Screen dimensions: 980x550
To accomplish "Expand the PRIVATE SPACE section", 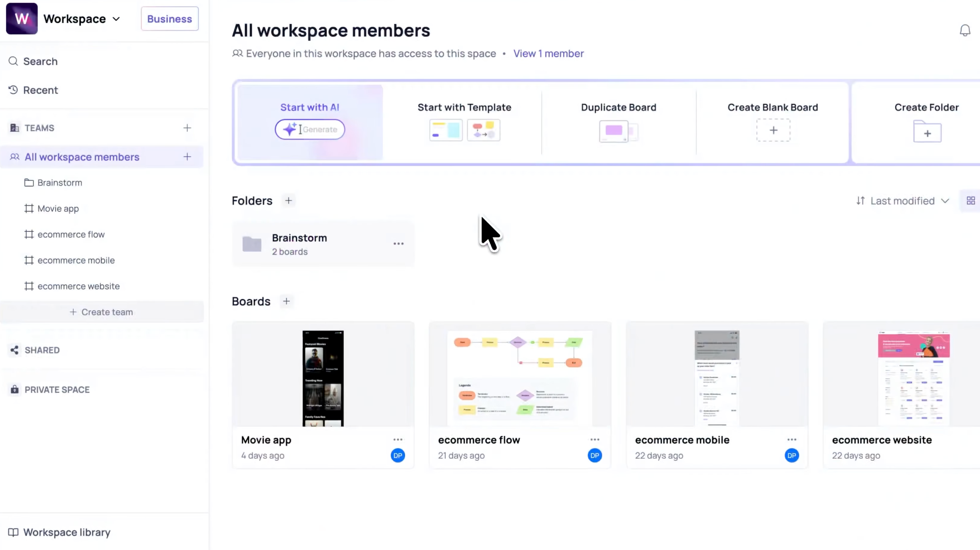I will pyautogui.click(x=57, y=389).
